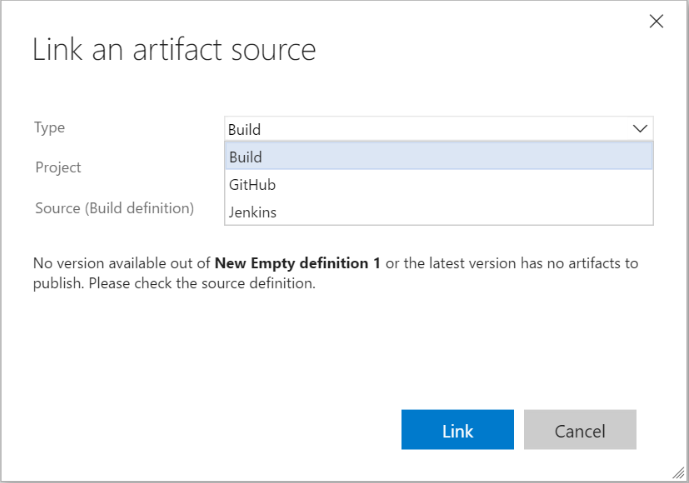The width and height of the screenshot is (689, 483).
Task: Click the Type field label
Action: point(50,128)
